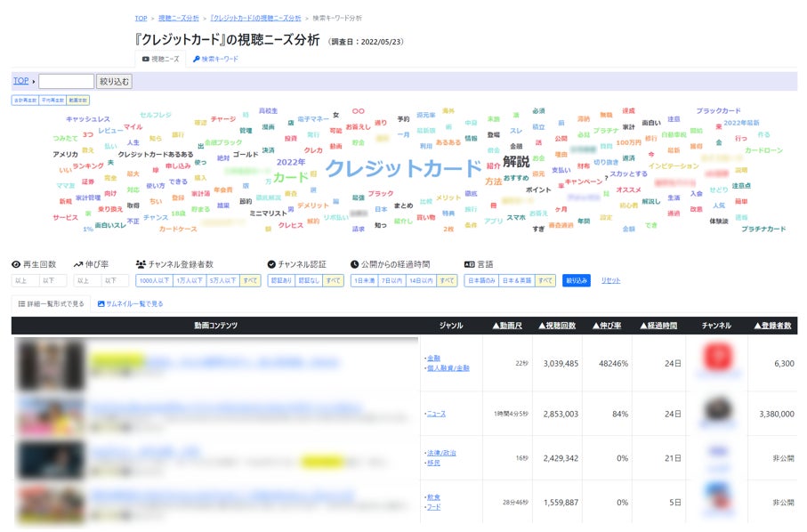807x532 pixels.
Task: Choose the 7日以内 elapsed time filter
Action: click(x=391, y=280)
